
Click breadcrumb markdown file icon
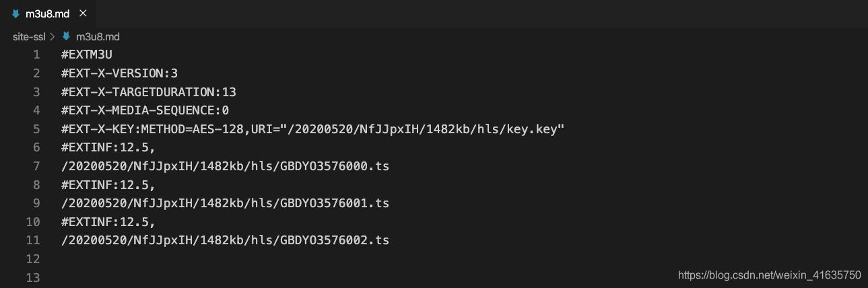(x=66, y=36)
